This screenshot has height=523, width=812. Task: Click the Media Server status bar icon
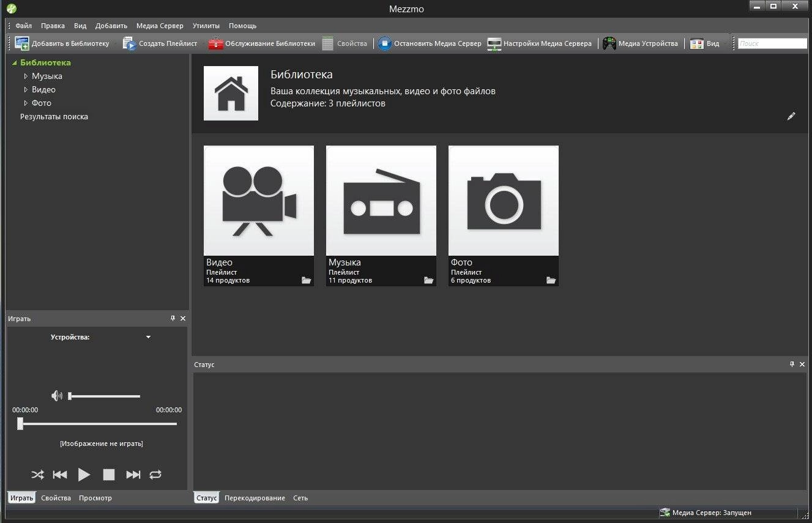pos(665,513)
